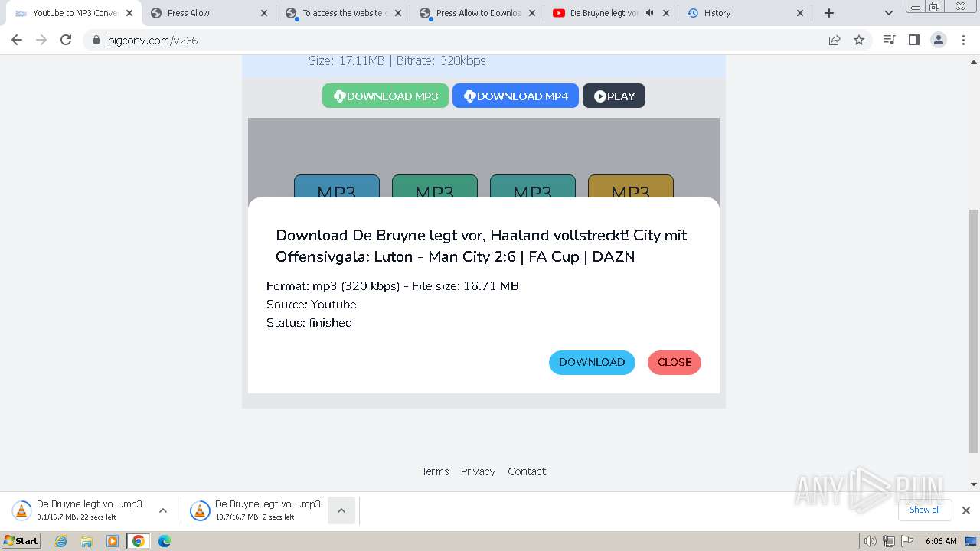Switch to the Youtube to MP3 Converter tab
Image resolution: width=980 pixels, height=551 pixels.
[73, 13]
